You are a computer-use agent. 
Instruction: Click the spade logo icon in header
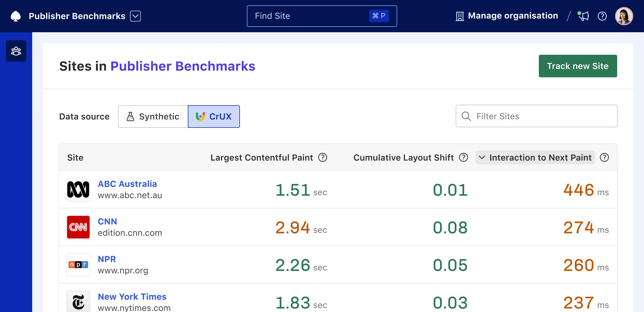[16, 16]
